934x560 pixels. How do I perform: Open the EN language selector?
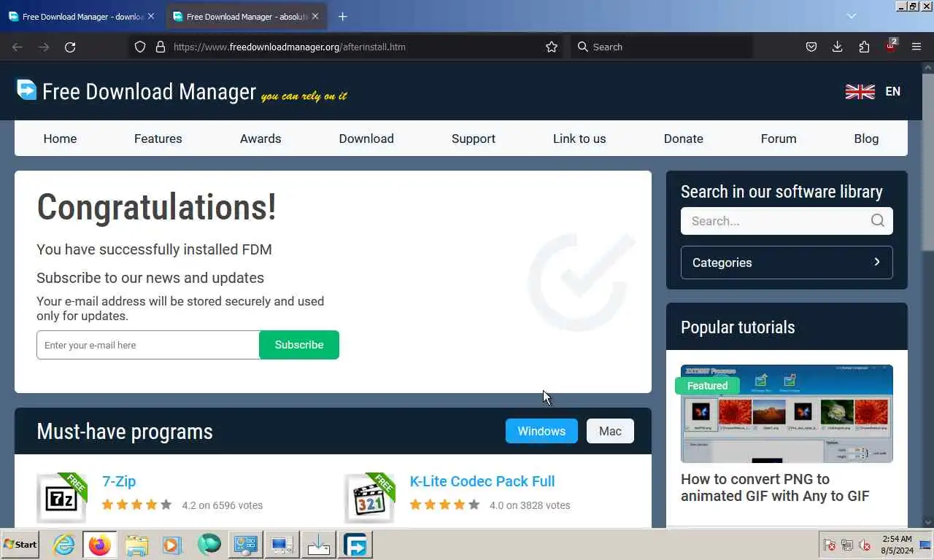pos(892,91)
